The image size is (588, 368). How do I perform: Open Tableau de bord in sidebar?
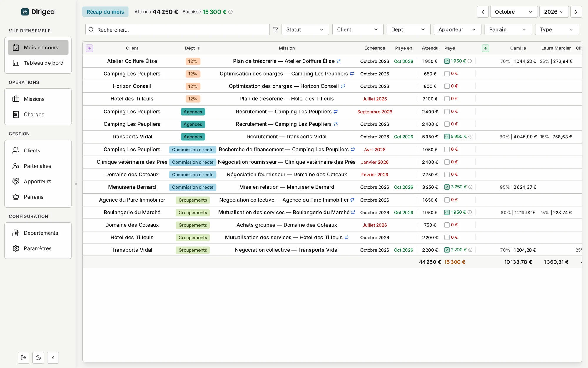pos(38,63)
